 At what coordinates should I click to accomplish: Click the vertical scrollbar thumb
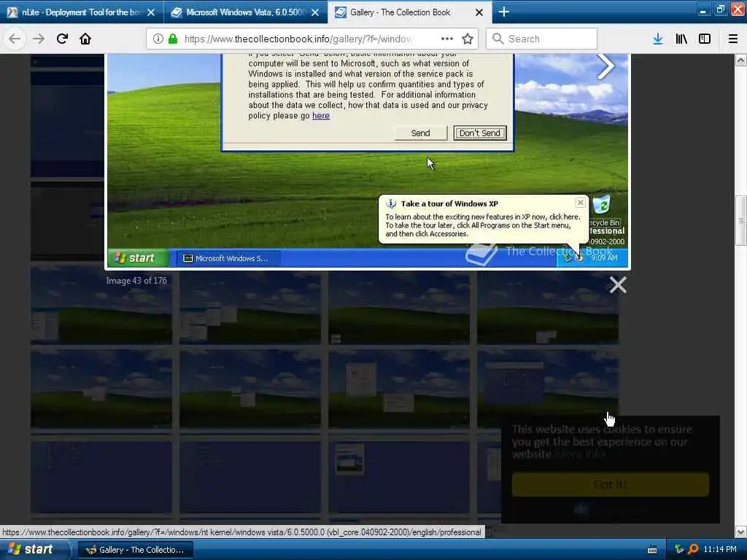(741, 220)
